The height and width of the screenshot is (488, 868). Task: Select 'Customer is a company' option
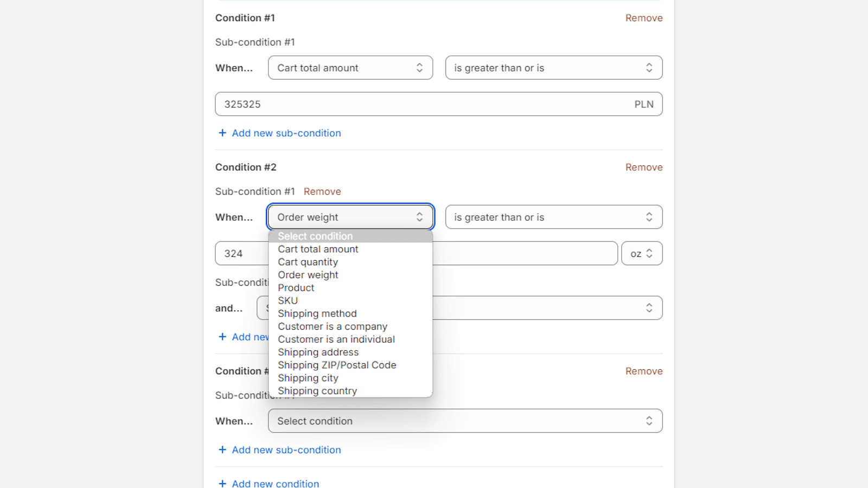[332, 326]
